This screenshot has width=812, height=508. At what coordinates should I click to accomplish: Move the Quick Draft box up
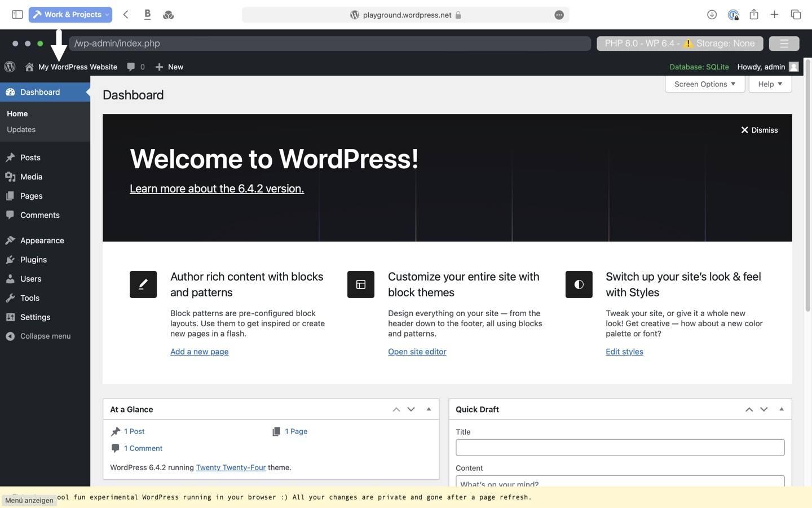(749, 409)
